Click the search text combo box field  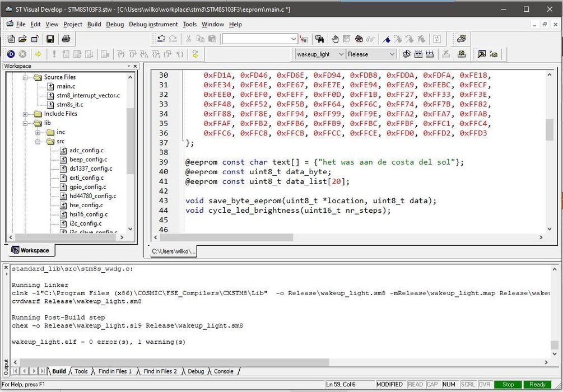[257, 39]
